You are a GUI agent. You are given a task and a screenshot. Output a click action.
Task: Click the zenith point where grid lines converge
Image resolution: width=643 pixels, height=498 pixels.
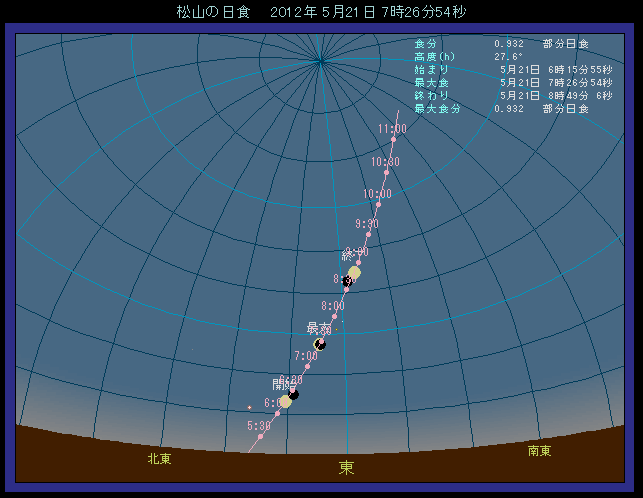click(321, 61)
